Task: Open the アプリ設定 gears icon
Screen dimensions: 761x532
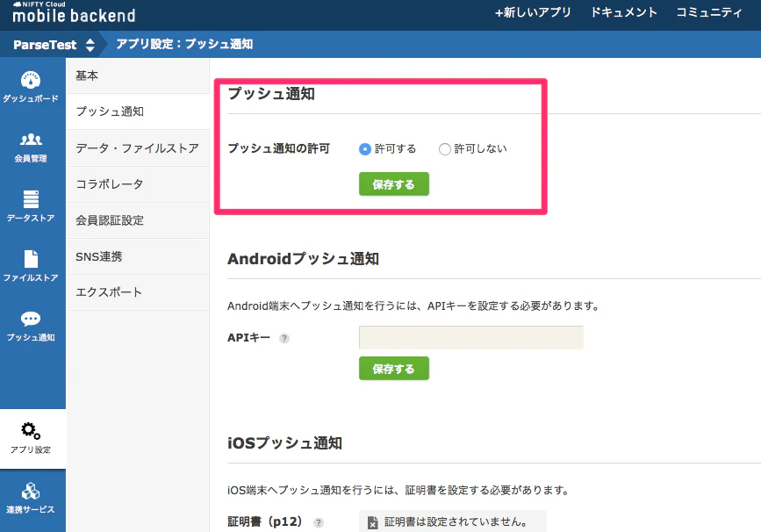Action: click(31, 430)
